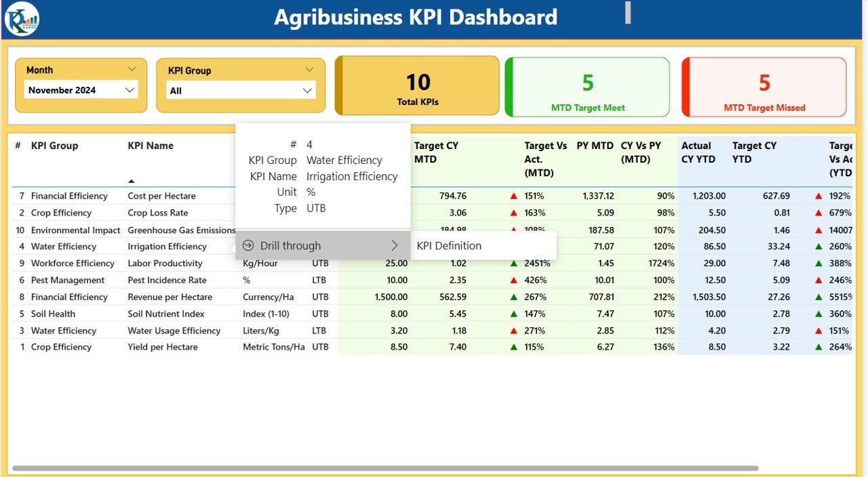Click the Kg/Hour unit cell
This screenshot has width=868, height=477.
pos(260,264)
